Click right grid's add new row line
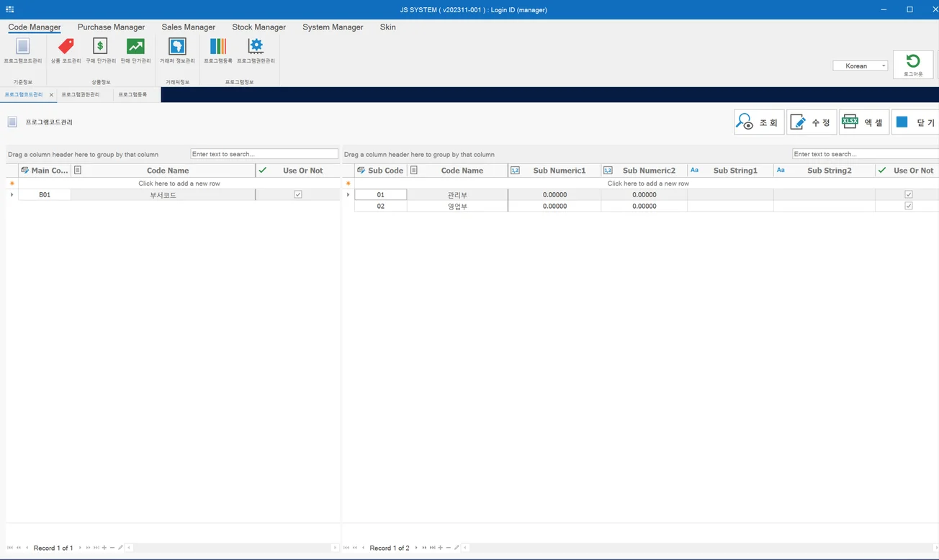Image resolution: width=939 pixels, height=560 pixels. tap(647, 184)
